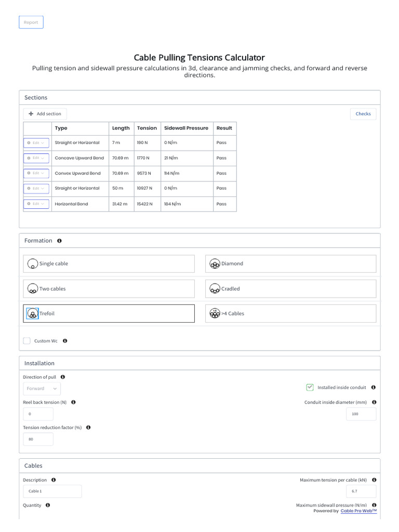Click the info icon beside Formation

(x=59, y=241)
